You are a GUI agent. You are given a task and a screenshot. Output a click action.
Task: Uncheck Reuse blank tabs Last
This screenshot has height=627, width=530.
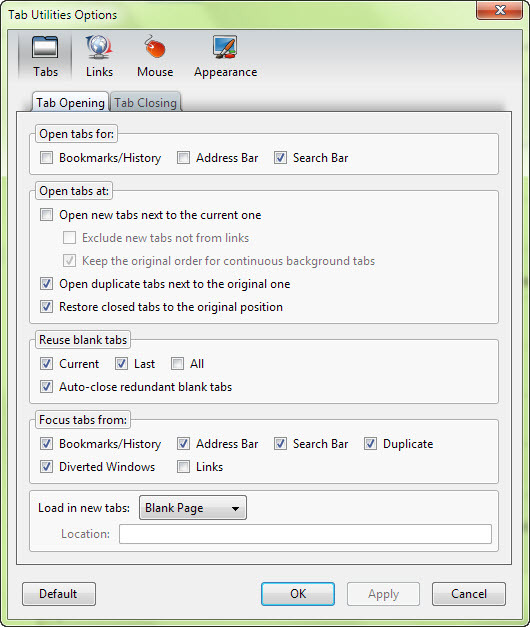point(121,363)
